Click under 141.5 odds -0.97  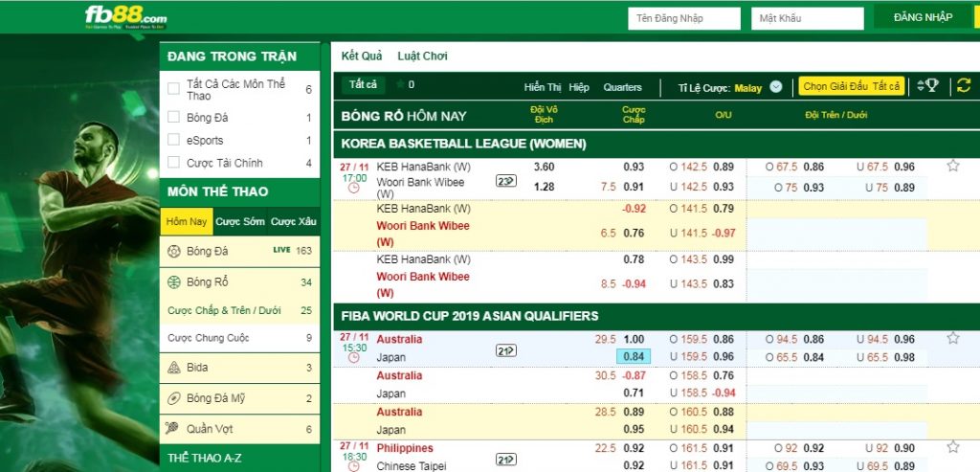724,233
